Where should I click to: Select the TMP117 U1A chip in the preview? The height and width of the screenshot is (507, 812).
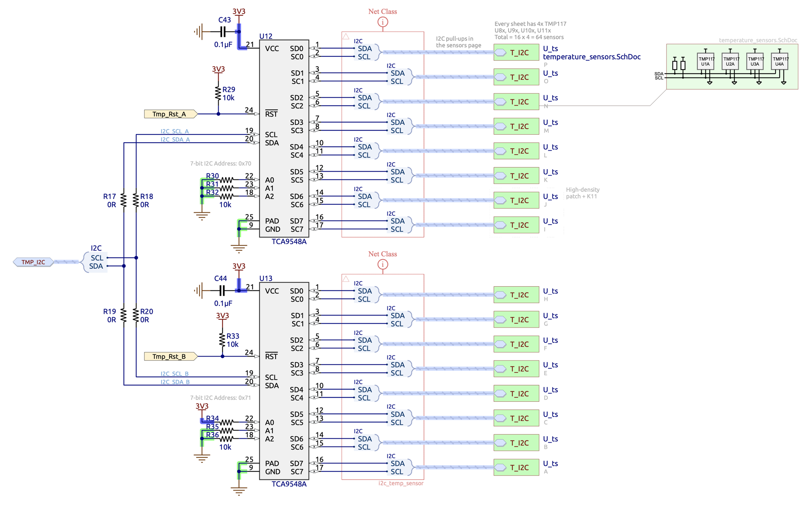click(705, 61)
